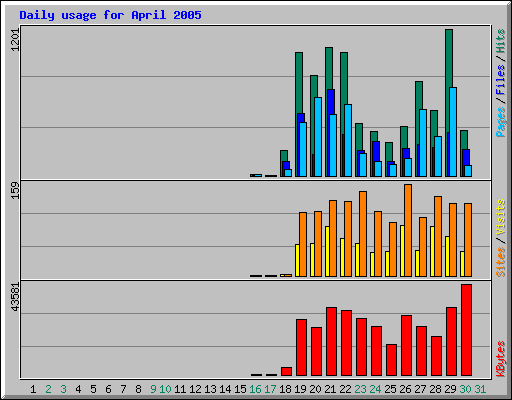Click the Visits legend label
This screenshot has width=512, height=400.
pyautogui.click(x=500, y=217)
